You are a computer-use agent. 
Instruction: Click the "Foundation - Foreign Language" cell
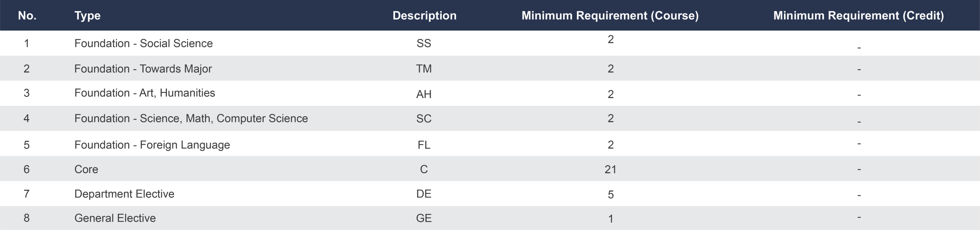(152, 145)
